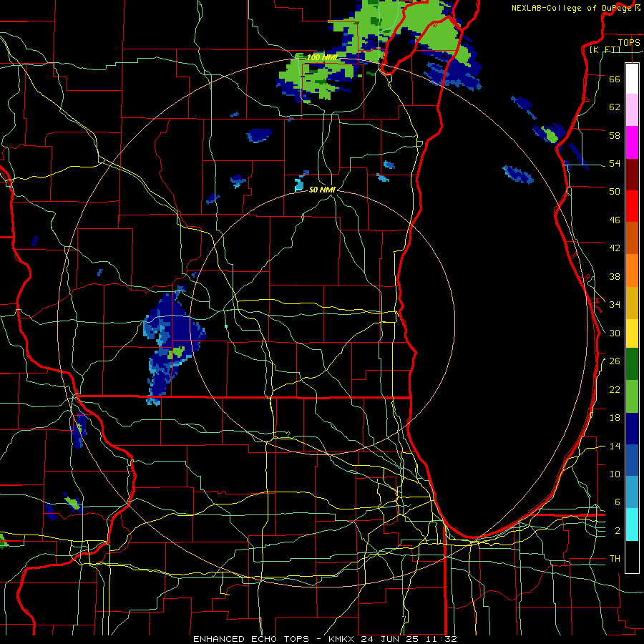Click the 100 NMI range ring label

point(322,57)
